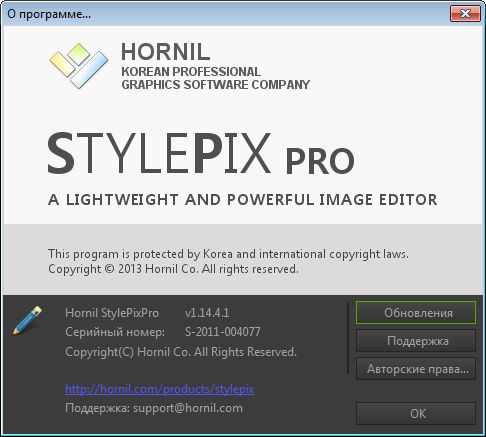Click A LIGHTWEIGHT AND POWERFUL IMAGE EDITOR tagline
The image size is (486, 437).
click(243, 200)
